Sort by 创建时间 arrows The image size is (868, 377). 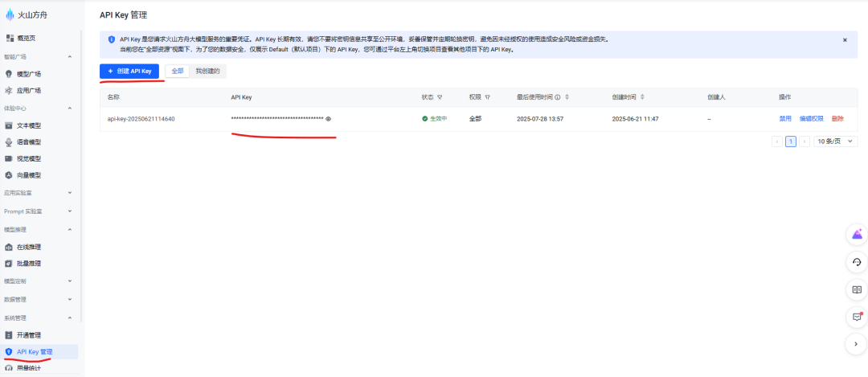(642, 97)
